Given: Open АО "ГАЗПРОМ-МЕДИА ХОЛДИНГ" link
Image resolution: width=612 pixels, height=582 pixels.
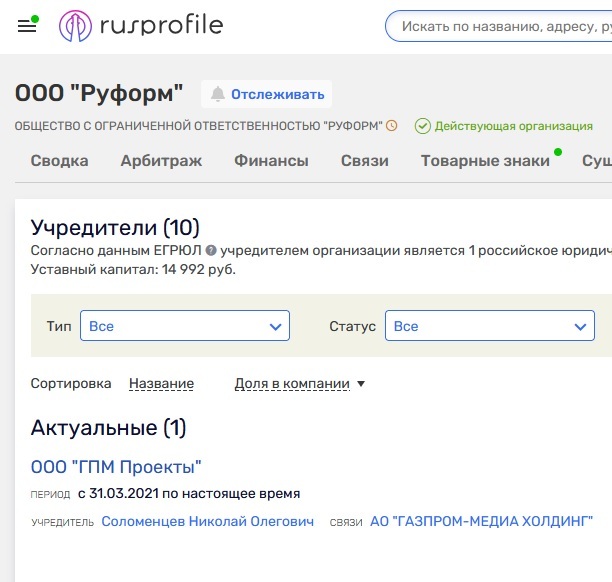Looking at the screenshot, I should (x=481, y=521).
